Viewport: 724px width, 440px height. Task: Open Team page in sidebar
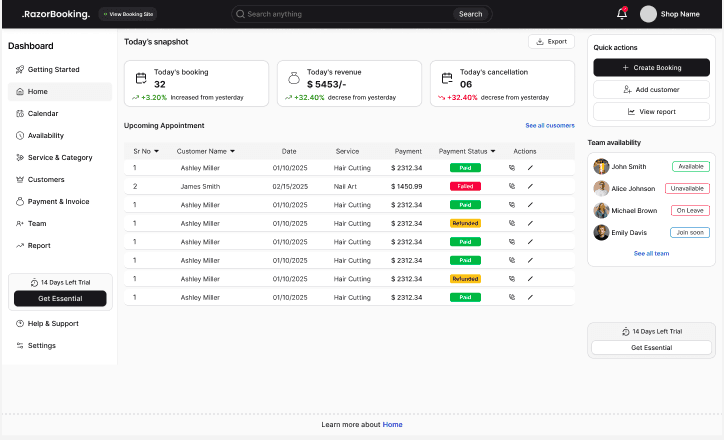click(60, 223)
